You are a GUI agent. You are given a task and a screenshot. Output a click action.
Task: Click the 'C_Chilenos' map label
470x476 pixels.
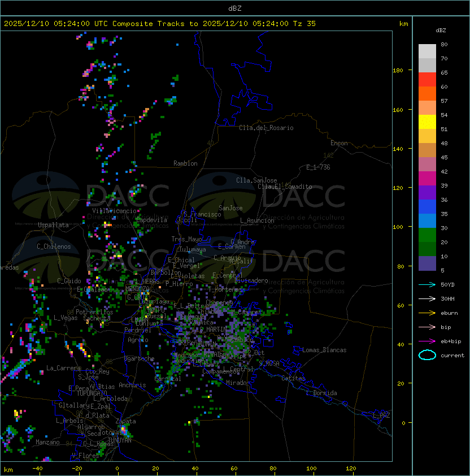pos(54,246)
